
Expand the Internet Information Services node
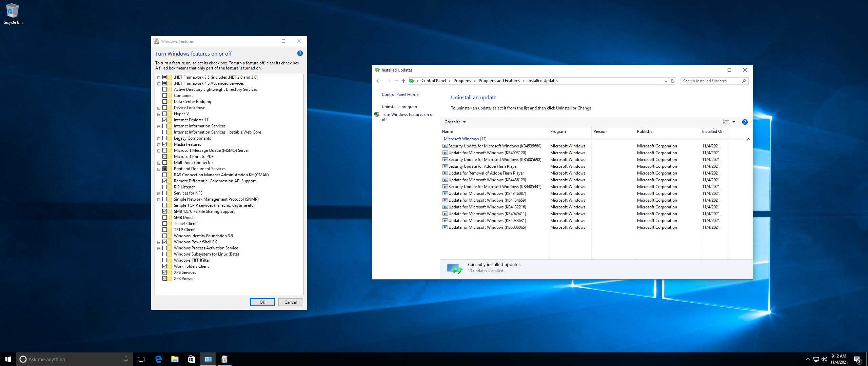159,126
